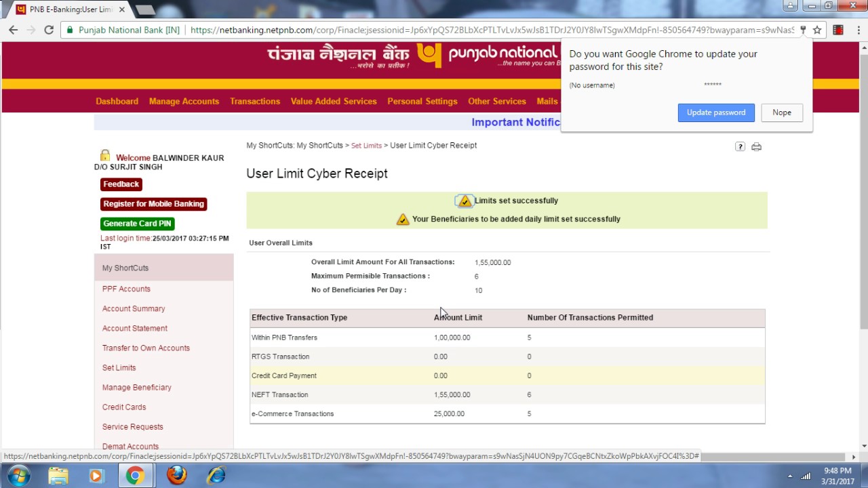Launch Firefox from taskbar

click(x=176, y=476)
